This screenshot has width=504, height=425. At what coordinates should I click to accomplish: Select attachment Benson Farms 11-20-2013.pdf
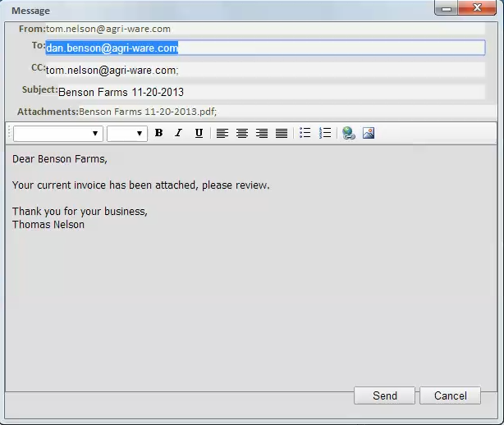(x=148, y=112)
